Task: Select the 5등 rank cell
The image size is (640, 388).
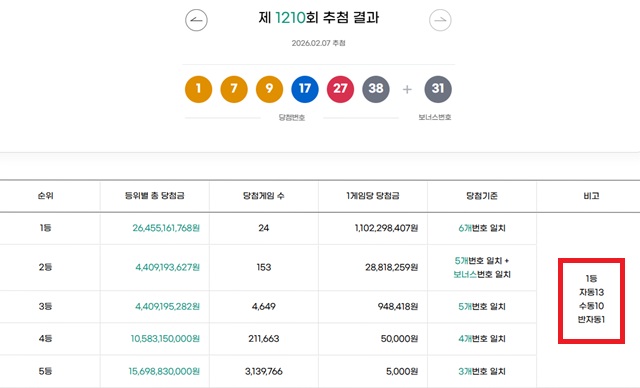Action: tap(45, 371)
